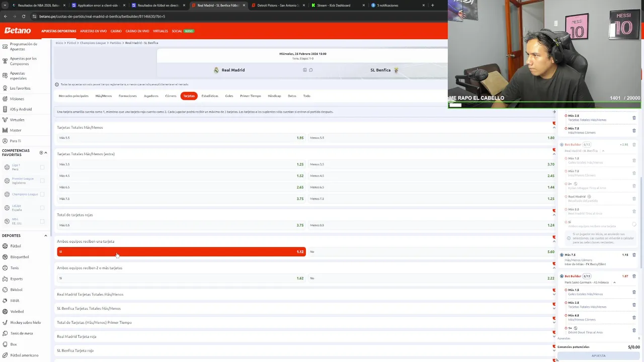
Task: Go back in browser
Action: click(5, 16)
